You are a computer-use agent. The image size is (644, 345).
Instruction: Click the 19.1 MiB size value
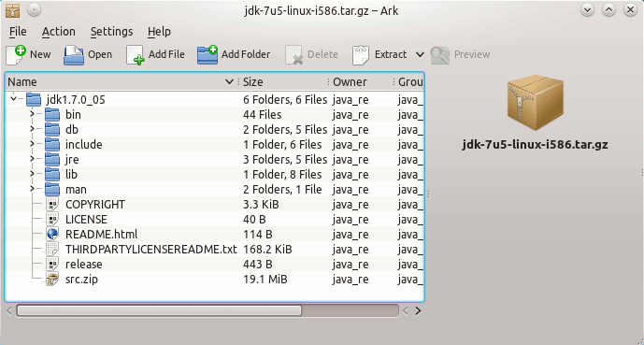tap(265, 280)
